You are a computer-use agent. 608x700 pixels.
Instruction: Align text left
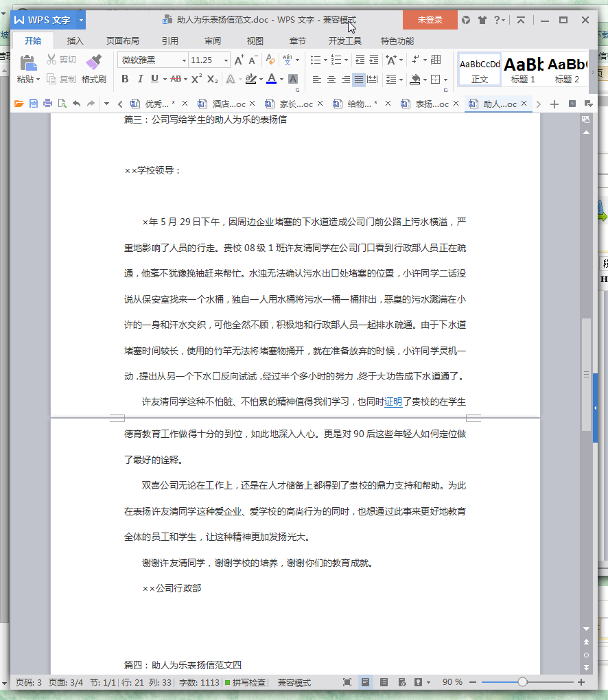click(x=317, y=80)
